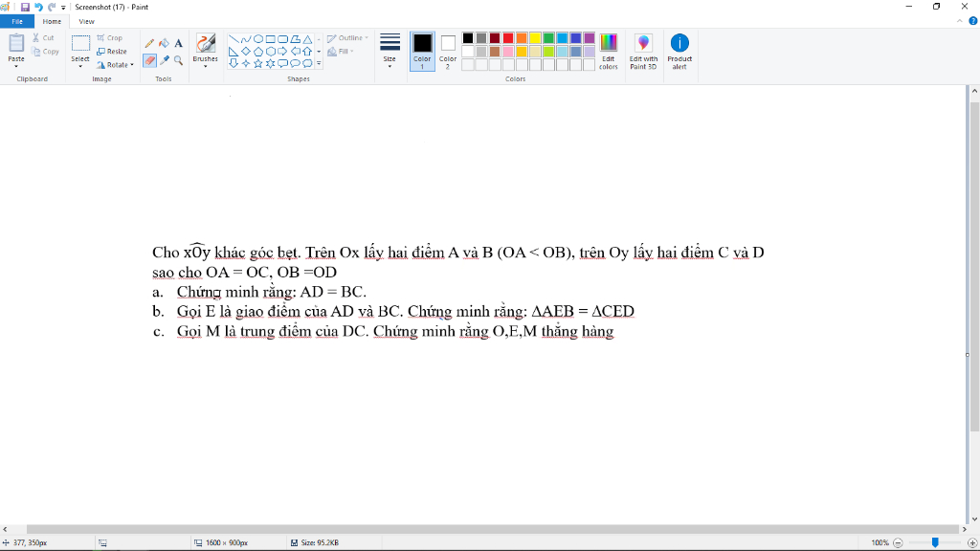Click Save in quick access toolbar
This screenshot has width=980, height=551.
coord(25,7)
